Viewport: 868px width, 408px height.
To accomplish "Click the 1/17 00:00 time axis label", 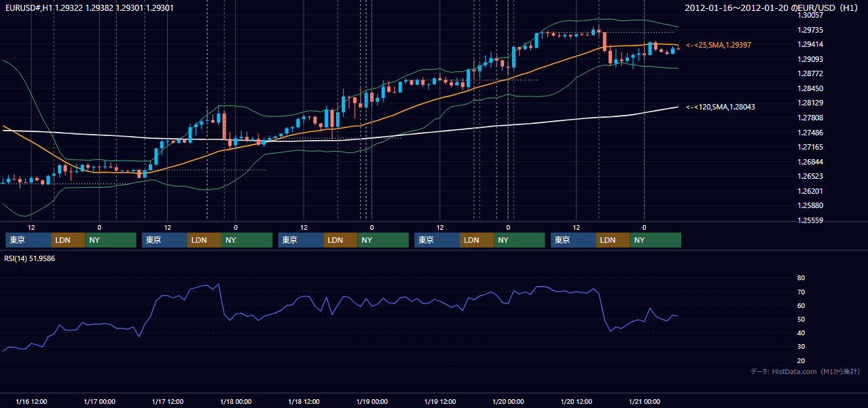I will point(99,401).
